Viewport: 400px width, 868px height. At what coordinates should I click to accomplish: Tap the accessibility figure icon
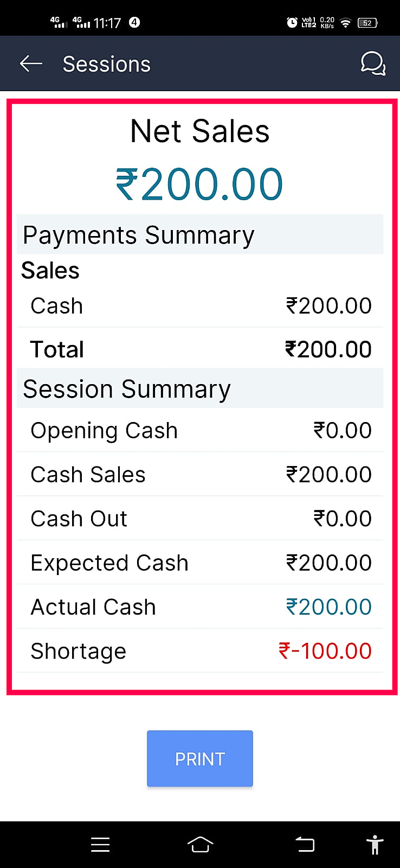(375, 845)
